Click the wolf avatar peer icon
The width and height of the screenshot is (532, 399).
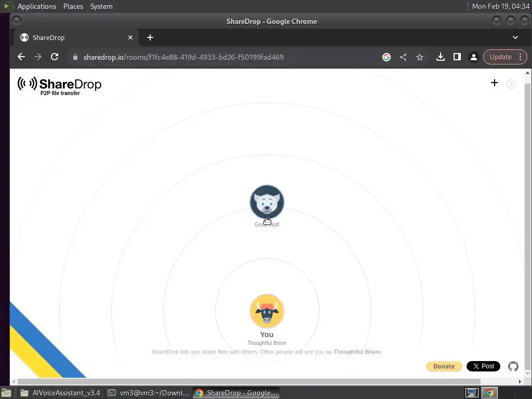pos(267,202)
